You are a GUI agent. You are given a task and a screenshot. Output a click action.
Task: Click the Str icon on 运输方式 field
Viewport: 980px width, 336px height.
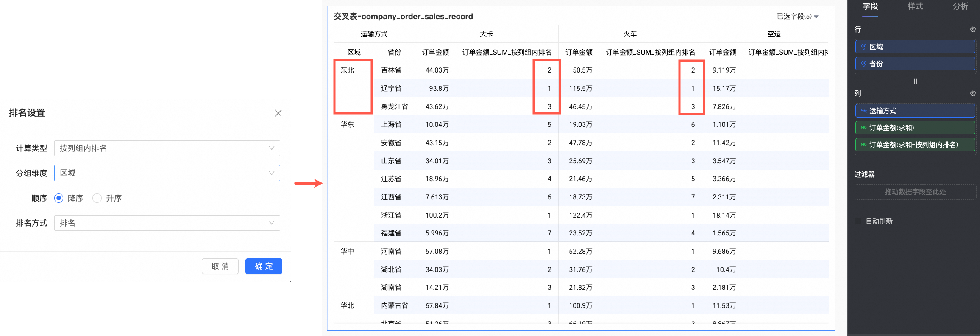863,111
